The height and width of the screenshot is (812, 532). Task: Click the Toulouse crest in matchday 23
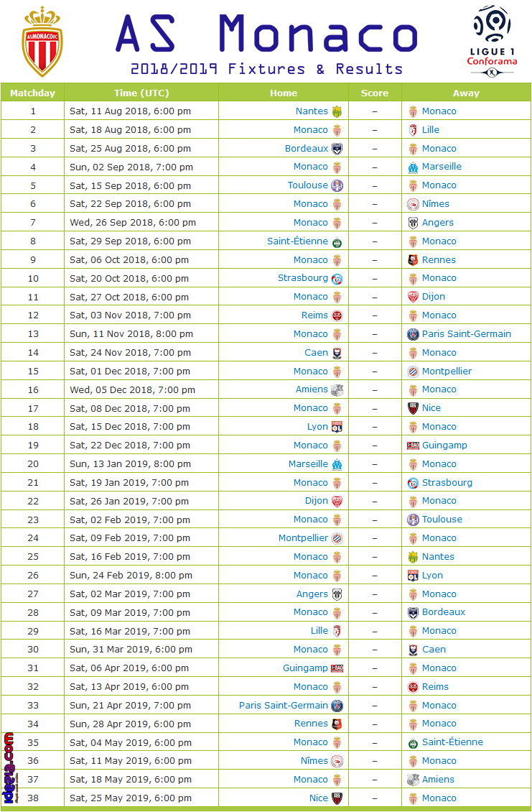coord(413,520)
